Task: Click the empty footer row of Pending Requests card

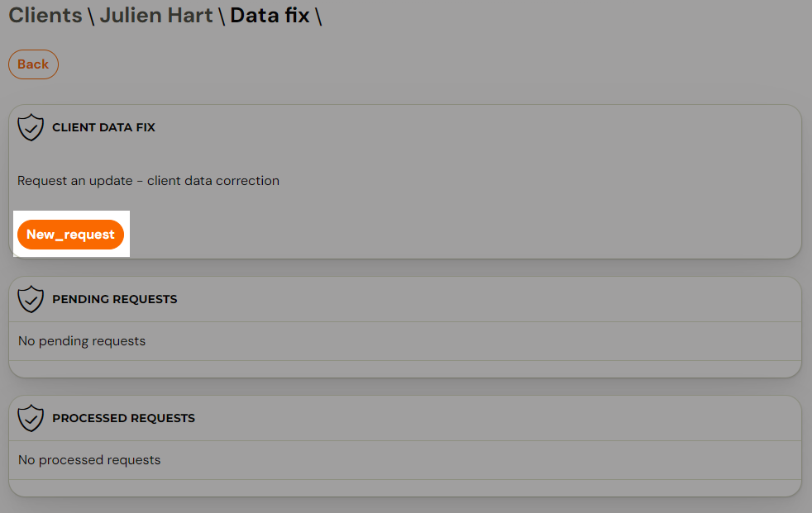Action: point(405,368)
